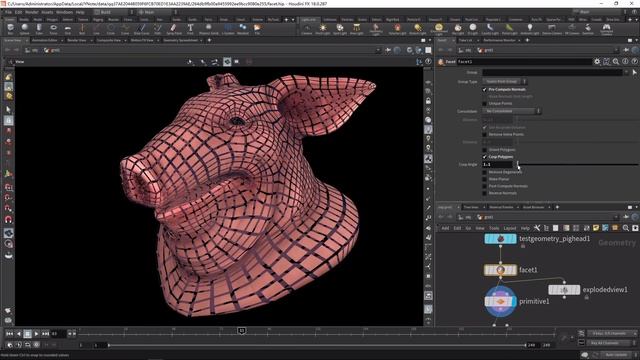Open the Render menu
This screenshot has height=360, width=640.
tap(31, 12)
